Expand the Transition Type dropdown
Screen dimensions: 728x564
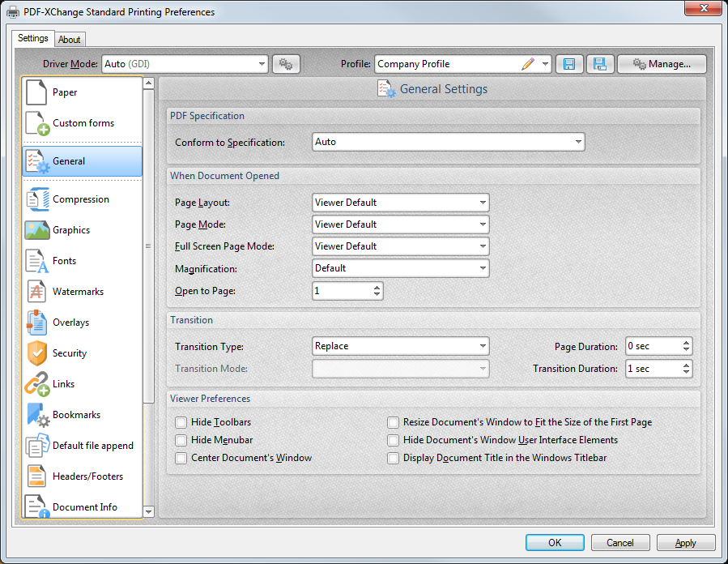[x=400, y=346]
